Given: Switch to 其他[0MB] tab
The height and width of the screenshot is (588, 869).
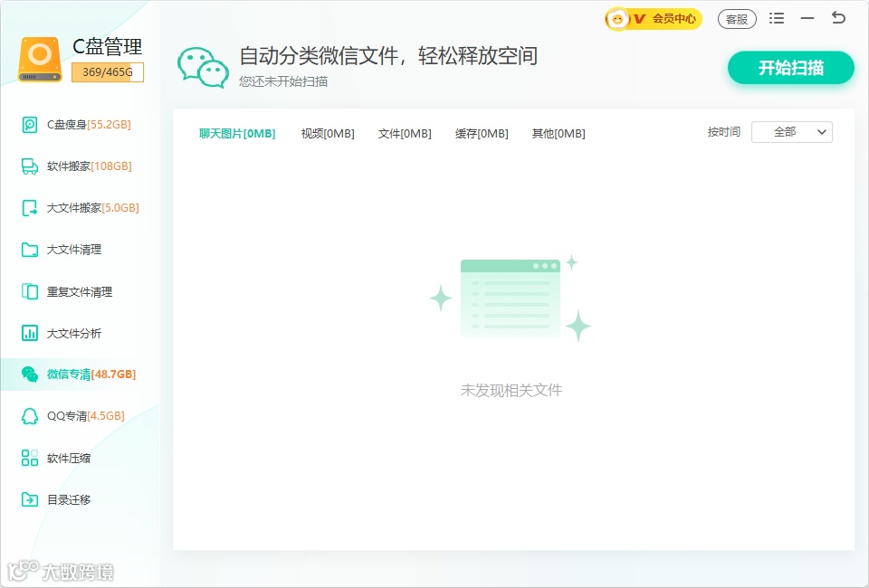Looking at the screenshot, I should tap(559, 134).
